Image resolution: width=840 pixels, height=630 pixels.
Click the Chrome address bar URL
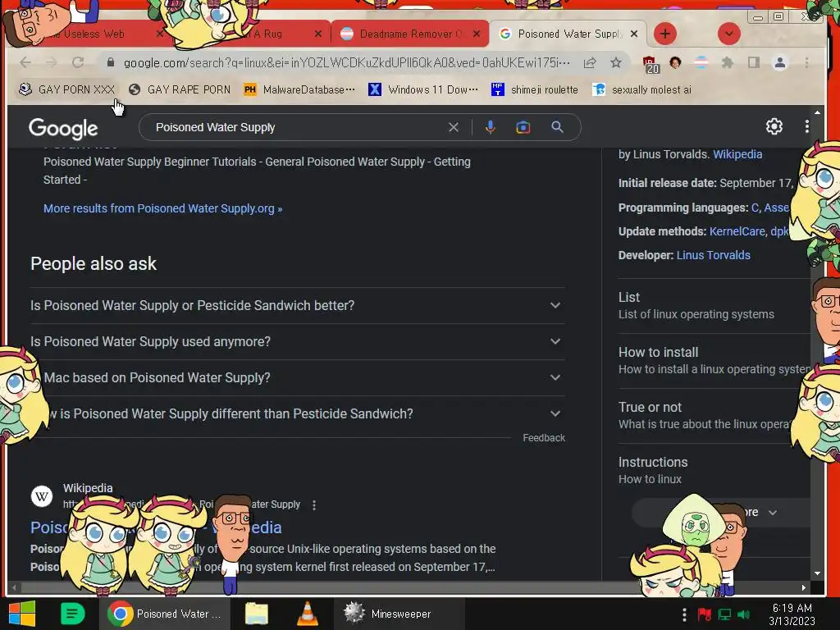(346, 62)
